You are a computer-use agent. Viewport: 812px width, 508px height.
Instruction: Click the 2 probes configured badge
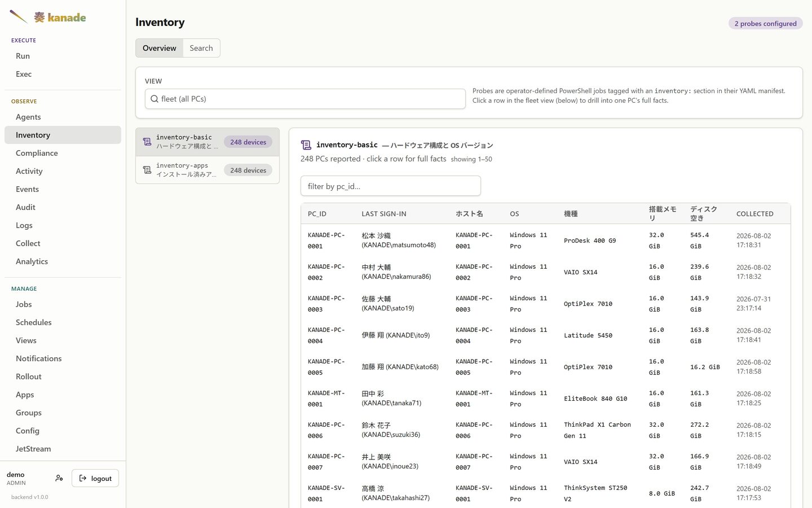pyautogui.click(x=765, y=23)
